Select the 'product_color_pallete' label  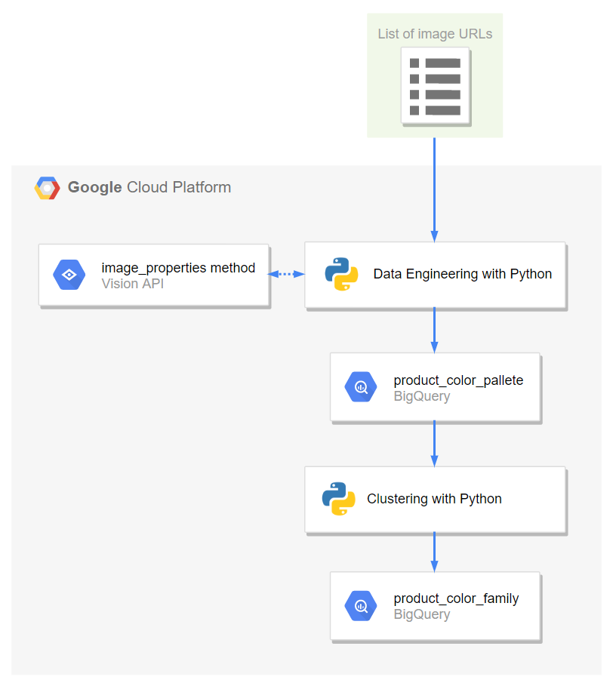(458, 380)
